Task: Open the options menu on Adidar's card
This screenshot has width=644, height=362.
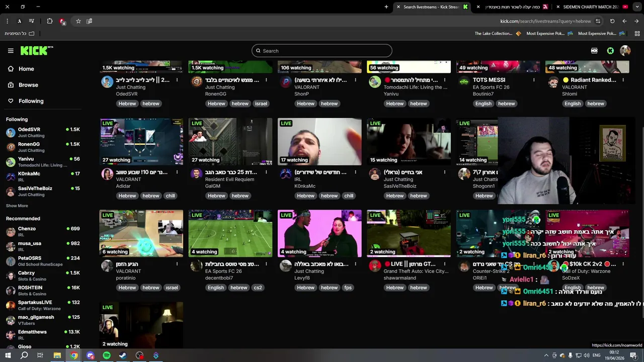Action: tap(177, 172)
